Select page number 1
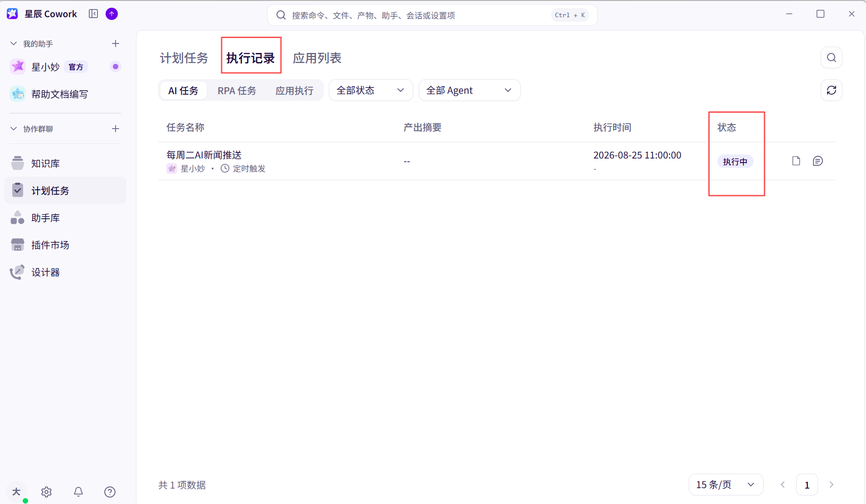This screenshot has width=866, height=504. [807, 485]
